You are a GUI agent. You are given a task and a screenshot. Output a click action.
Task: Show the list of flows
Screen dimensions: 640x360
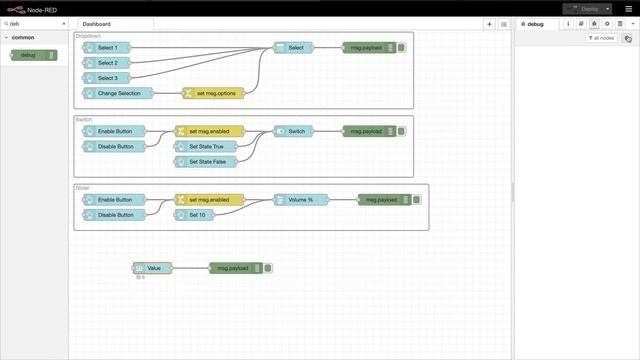click(504, 24)
